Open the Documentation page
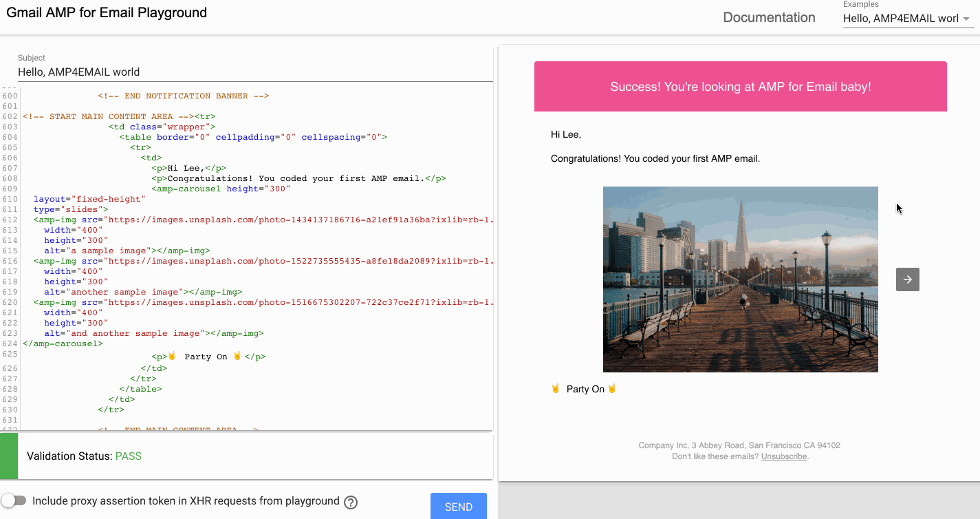Viewport: 980px width, 519px height. 769,17
